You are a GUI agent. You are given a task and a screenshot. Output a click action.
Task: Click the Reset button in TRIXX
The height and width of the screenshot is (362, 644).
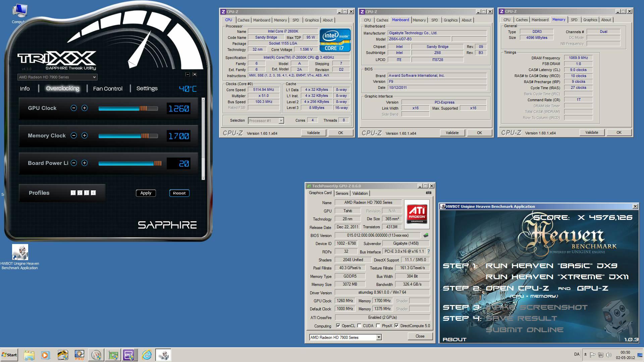click(179, 193)
